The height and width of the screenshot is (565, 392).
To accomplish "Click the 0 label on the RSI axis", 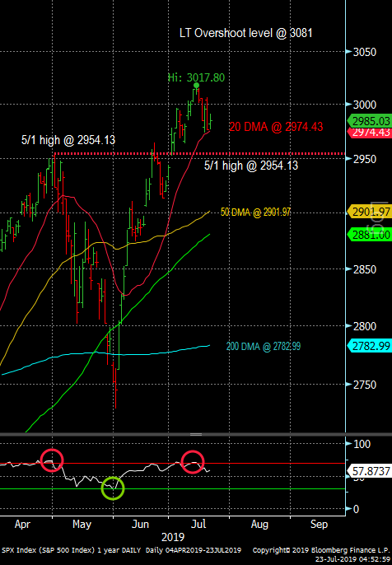I will [356, 509].
